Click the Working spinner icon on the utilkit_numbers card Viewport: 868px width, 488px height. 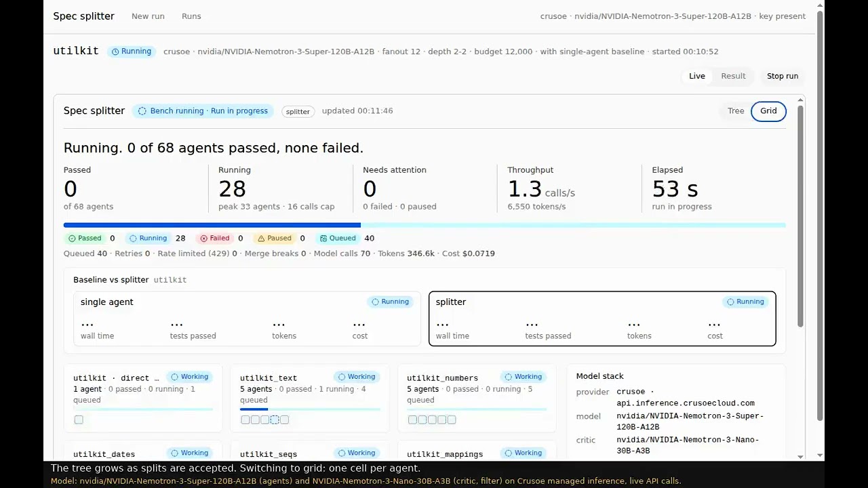[x=508, y=377]
